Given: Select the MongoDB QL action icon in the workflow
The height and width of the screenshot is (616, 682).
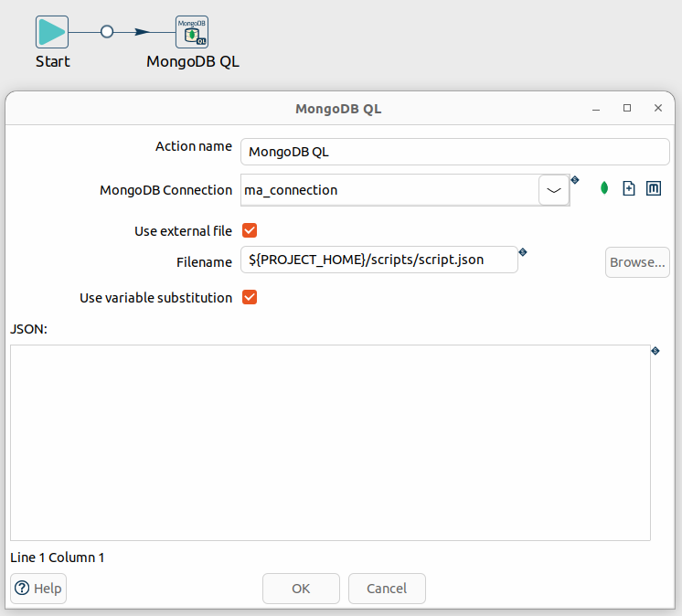Looking at the screenshot, I should pos(192,32).
